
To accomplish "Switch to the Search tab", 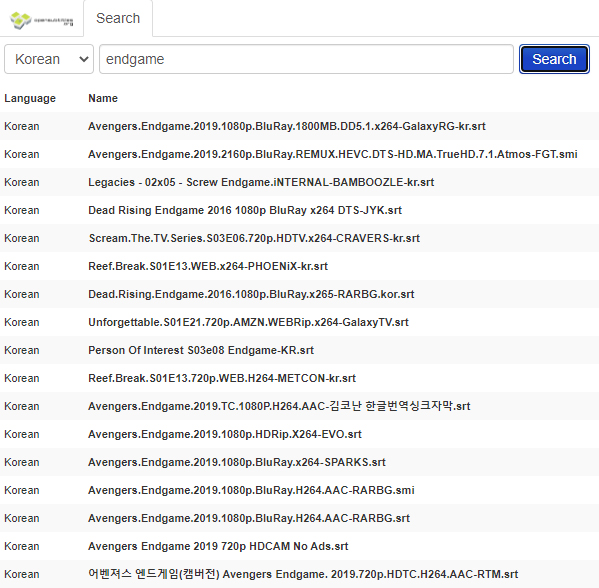I will [118, 18].
